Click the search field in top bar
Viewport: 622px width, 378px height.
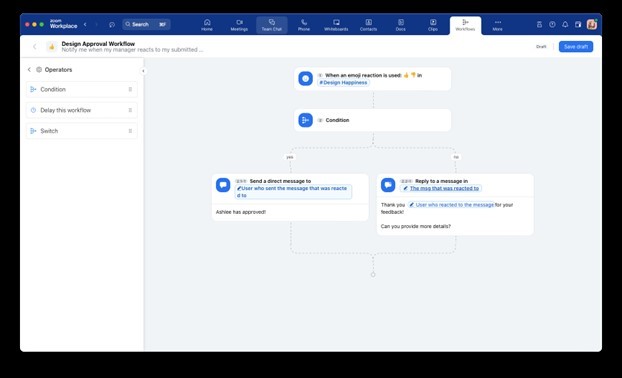(146, 24)
